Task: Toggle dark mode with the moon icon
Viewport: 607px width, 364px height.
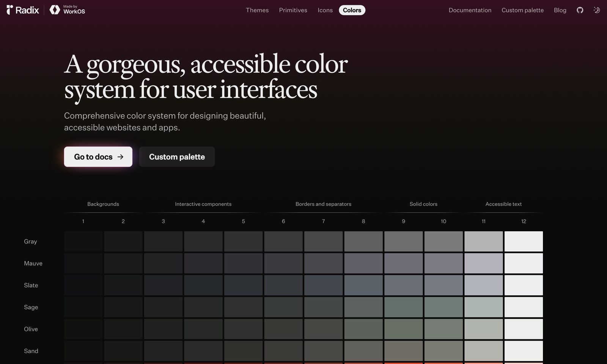Action: coord(596,10)
